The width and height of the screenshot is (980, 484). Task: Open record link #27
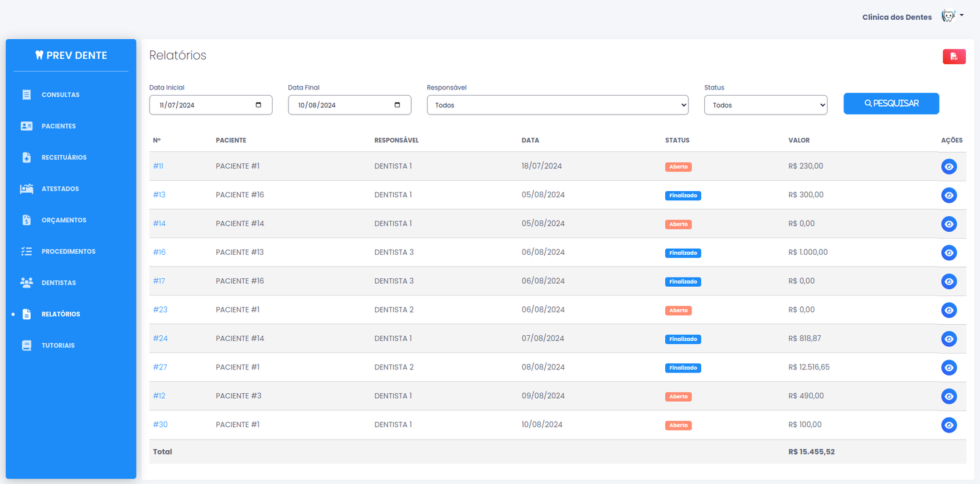point(160,367)
